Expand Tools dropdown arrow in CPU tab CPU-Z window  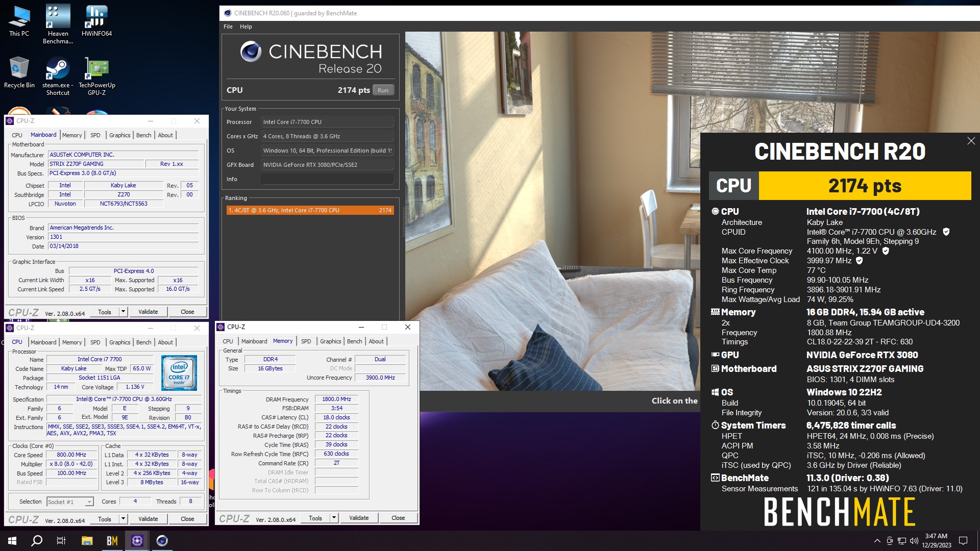click(x=123, y=519)
